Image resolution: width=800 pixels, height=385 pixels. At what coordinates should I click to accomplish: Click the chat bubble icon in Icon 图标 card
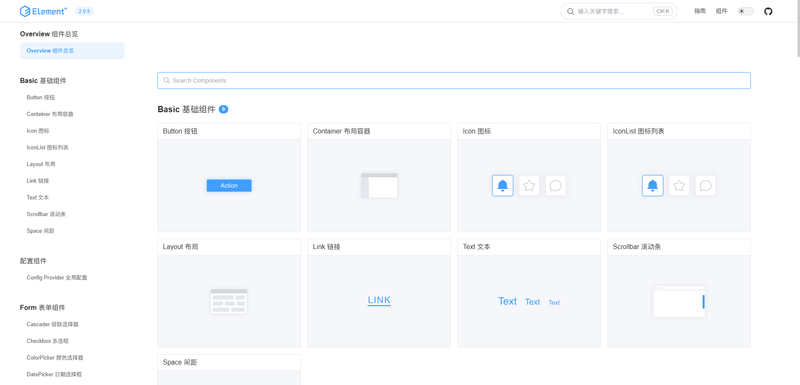(556, 186)
